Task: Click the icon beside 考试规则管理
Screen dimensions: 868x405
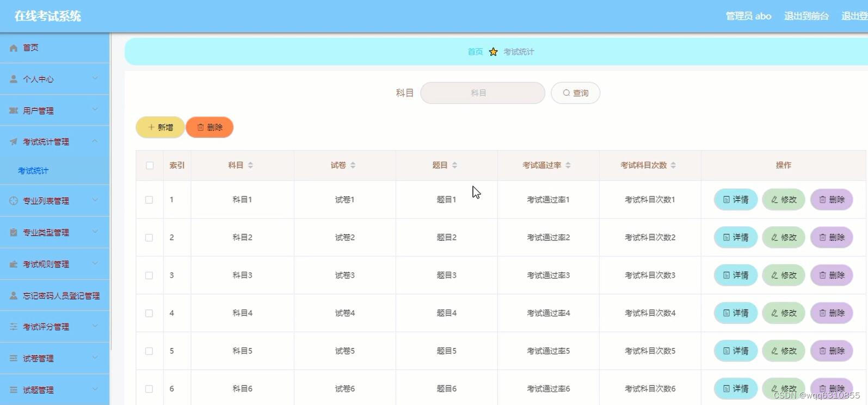Action: pos(14,264)
